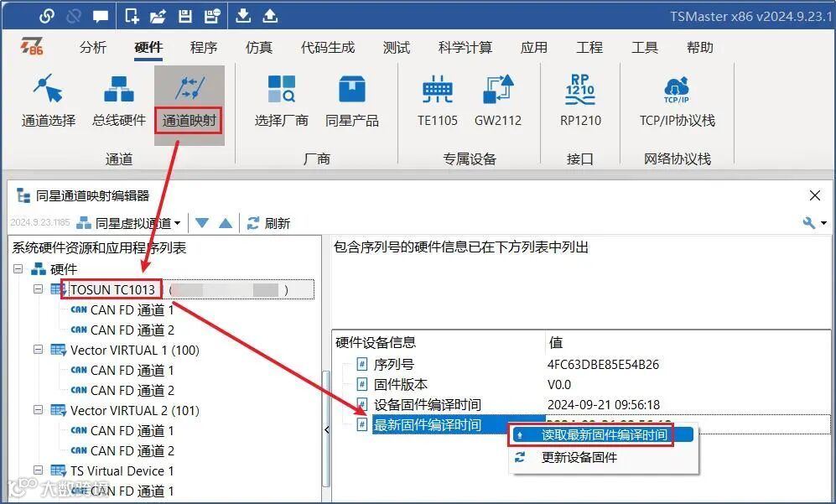Screen dimensions: 836x504
Task: Open 通道选择 channel selection tool
Action: [49, 101]
